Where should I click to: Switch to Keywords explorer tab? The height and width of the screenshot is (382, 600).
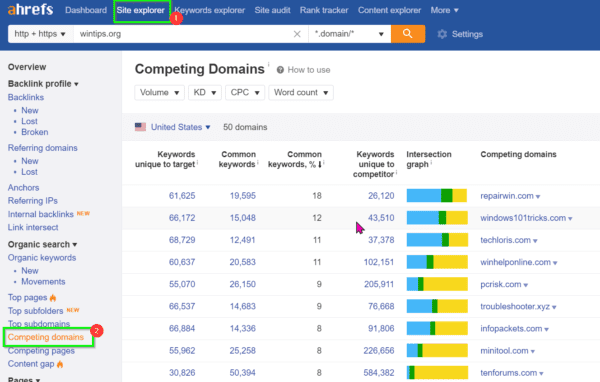pos(210,10)
